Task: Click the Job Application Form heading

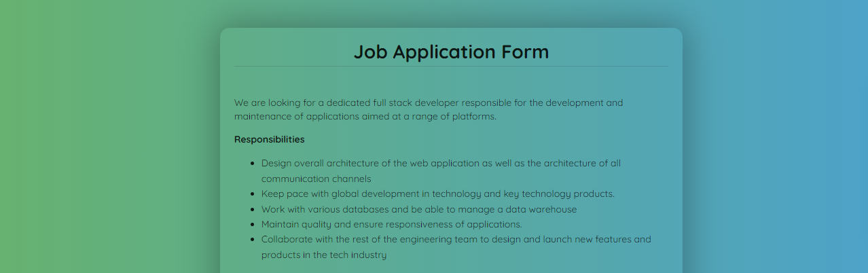Action: (x=451, y=52)
